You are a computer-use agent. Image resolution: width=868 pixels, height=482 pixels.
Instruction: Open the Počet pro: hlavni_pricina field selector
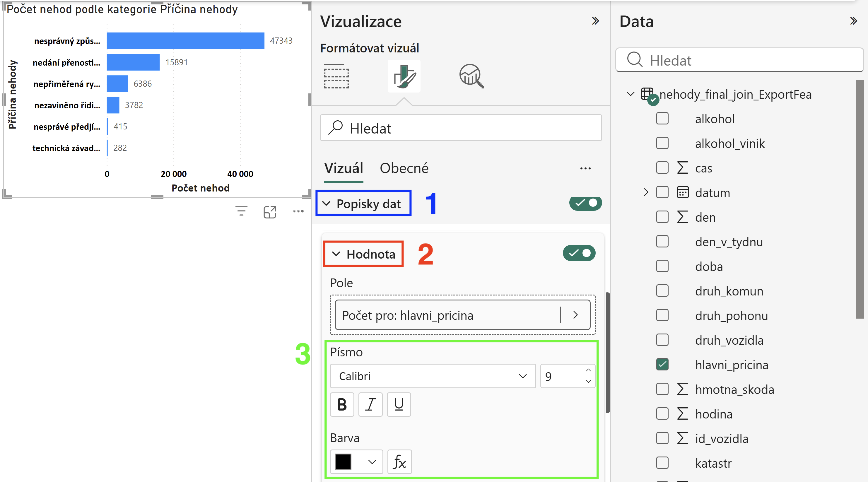click(x=462, y=315)
